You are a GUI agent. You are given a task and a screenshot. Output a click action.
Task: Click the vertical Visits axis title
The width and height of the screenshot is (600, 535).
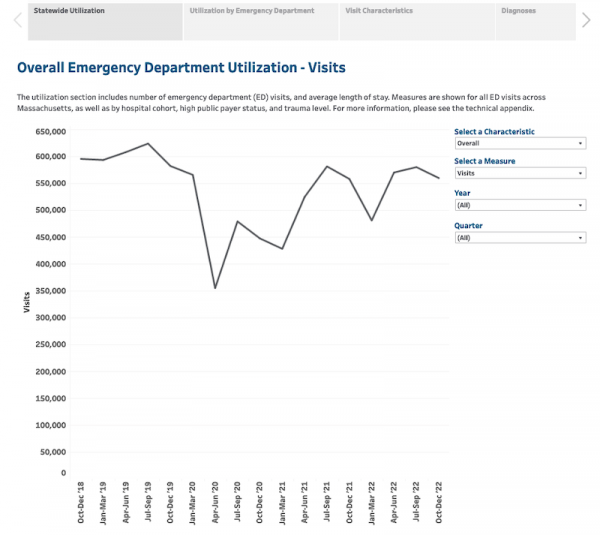tap(26, 302)
